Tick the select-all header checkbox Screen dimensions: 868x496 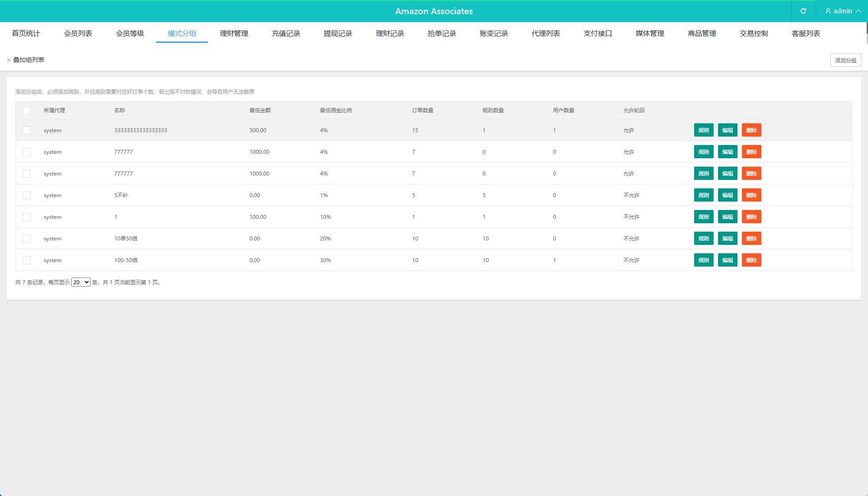coord(27,111)
